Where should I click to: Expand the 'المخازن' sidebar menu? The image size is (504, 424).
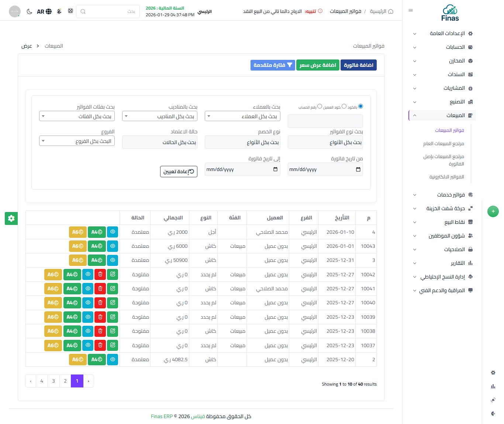tap(442, 61)
